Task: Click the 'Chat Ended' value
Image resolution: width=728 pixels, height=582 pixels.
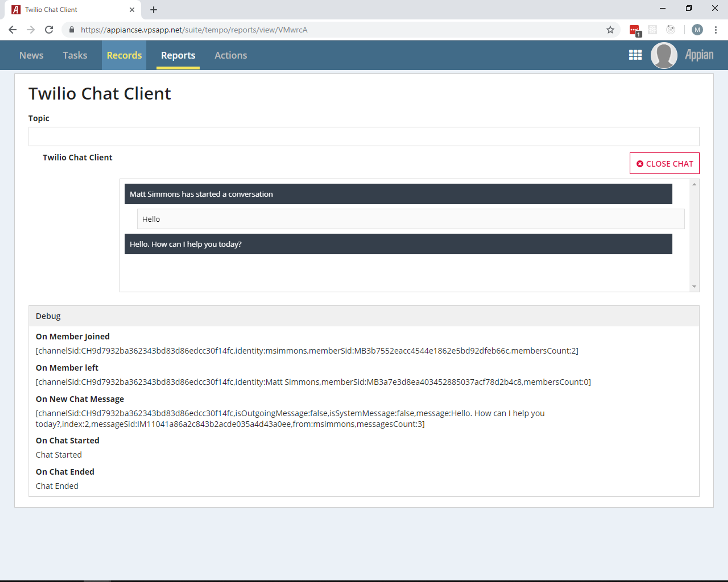Action: (x=57, y=486)
